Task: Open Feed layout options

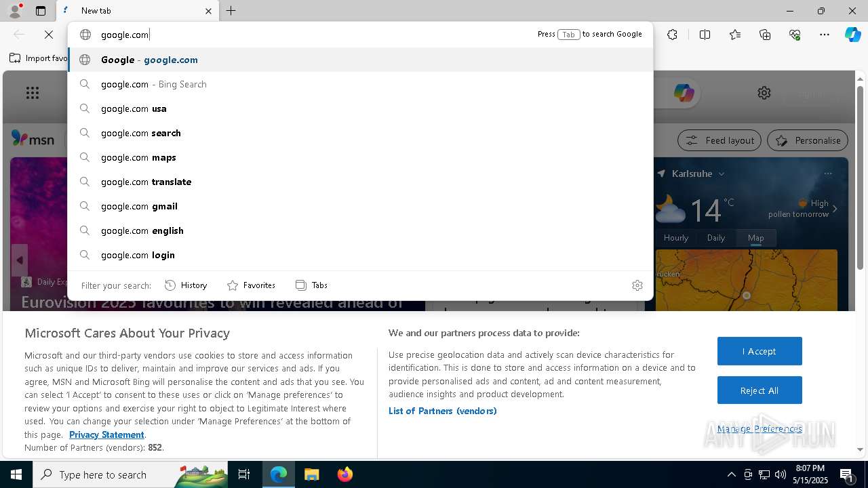Action: [x=720, y=140]
